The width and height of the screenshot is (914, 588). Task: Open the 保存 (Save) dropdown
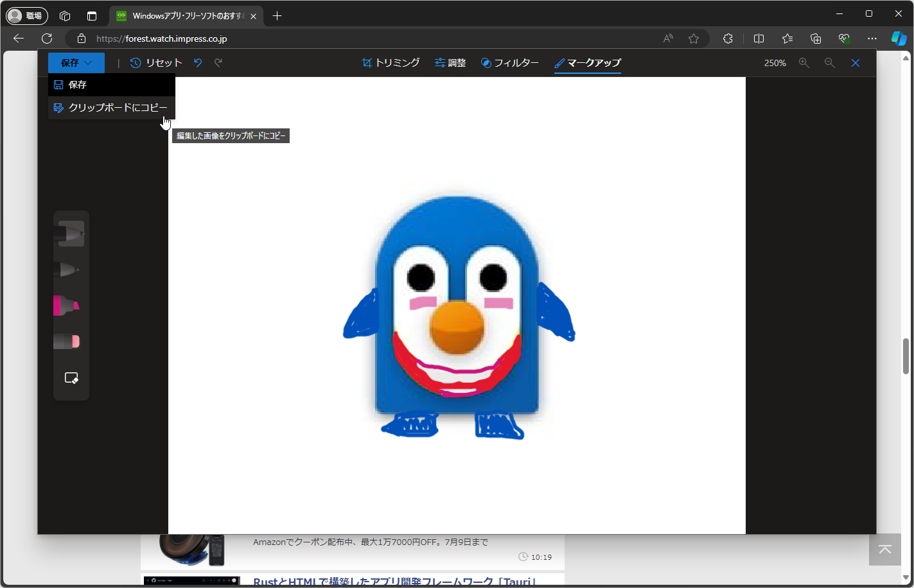(76, 62)
